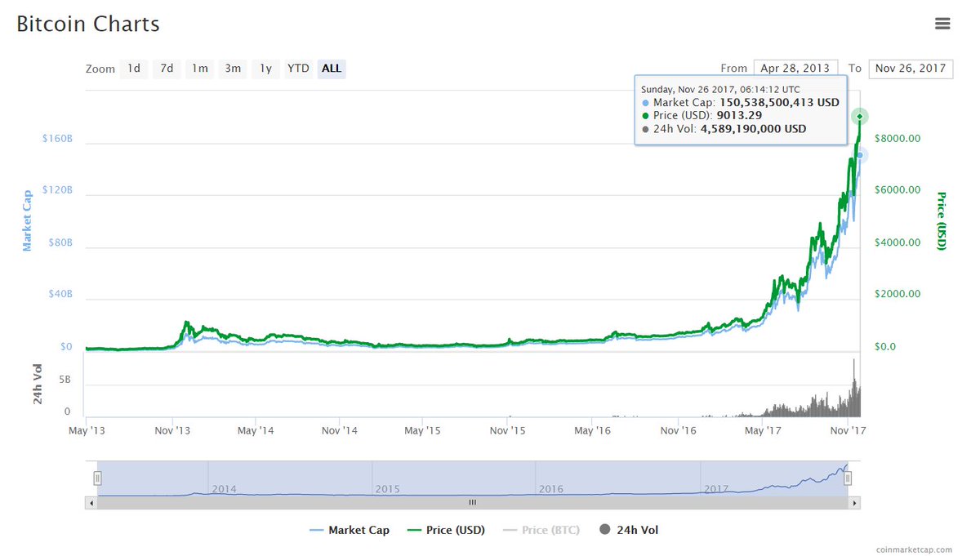The image size is (980, 556).
Task: Click the blue market cap data point marker
Action: [x=859, y=155]
